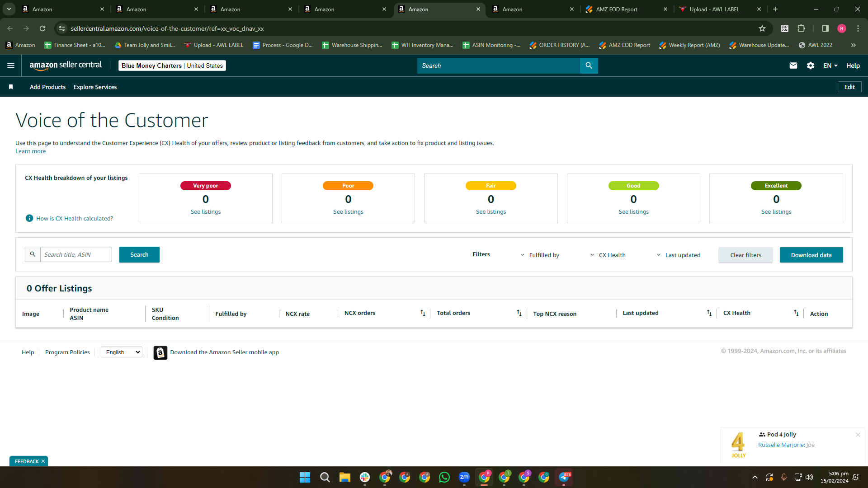Open the Help link in the footer
This screenshot has width=868, height=488.
click(28, 352)
